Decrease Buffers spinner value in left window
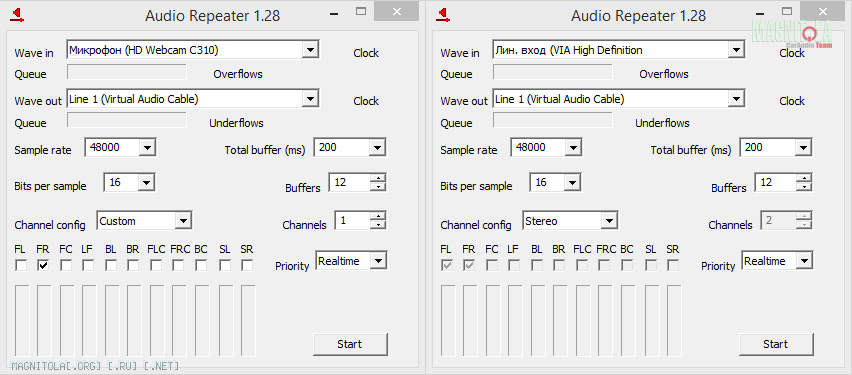Viewport: 852px width, 375px height. [377, 186]
